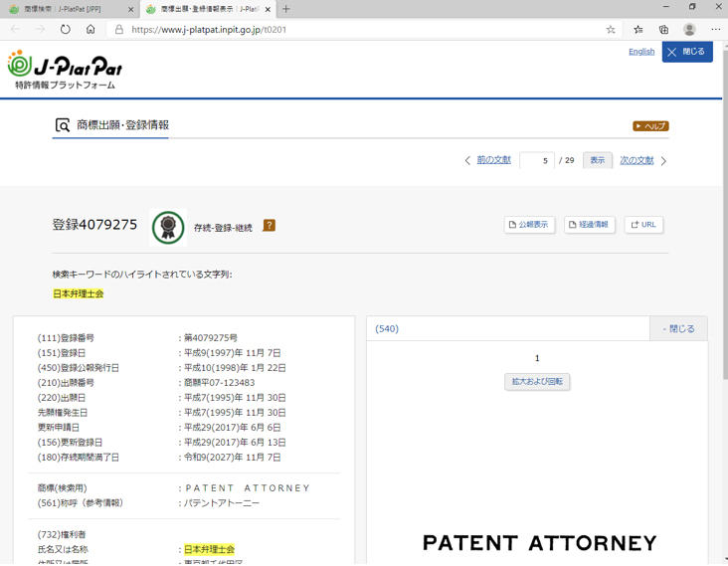Click 称呼 value パテントアトーニー

(222, 503)
